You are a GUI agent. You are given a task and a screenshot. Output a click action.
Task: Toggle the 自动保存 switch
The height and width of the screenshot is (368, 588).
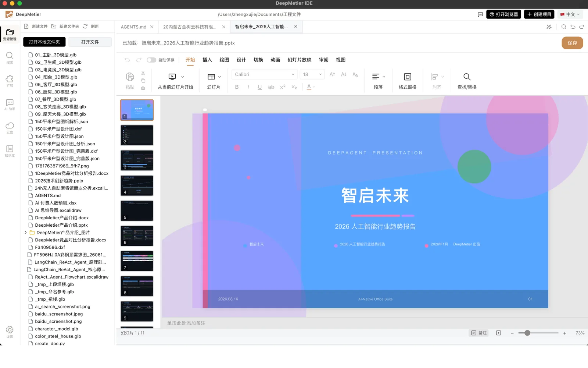pyautogui.click(x=151, y=60)
